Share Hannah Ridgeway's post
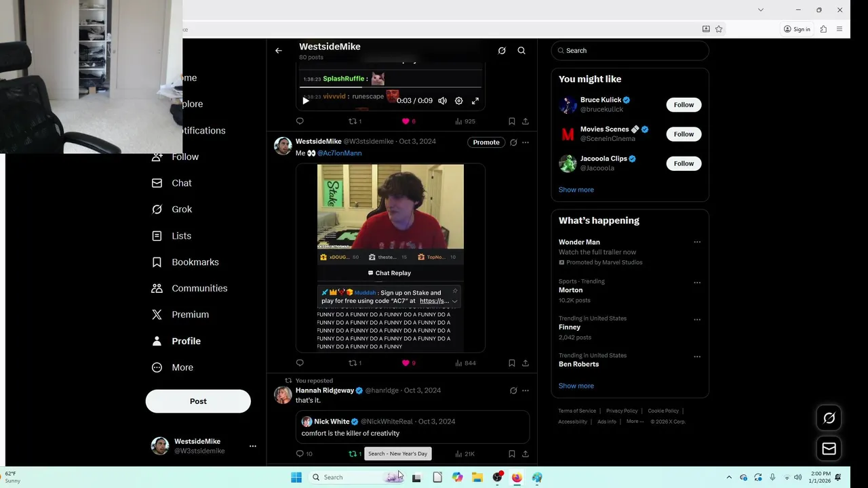 (x=526, y=454)
